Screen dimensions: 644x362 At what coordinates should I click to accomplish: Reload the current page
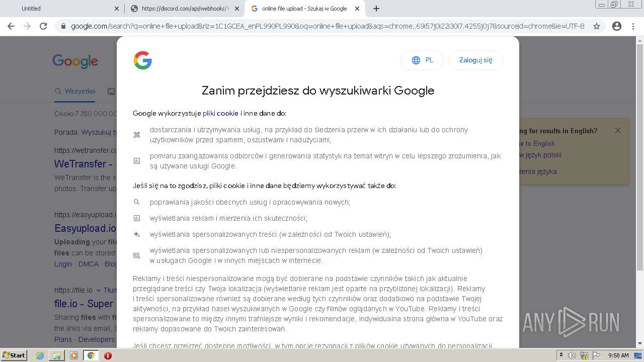tap(43, 26)
